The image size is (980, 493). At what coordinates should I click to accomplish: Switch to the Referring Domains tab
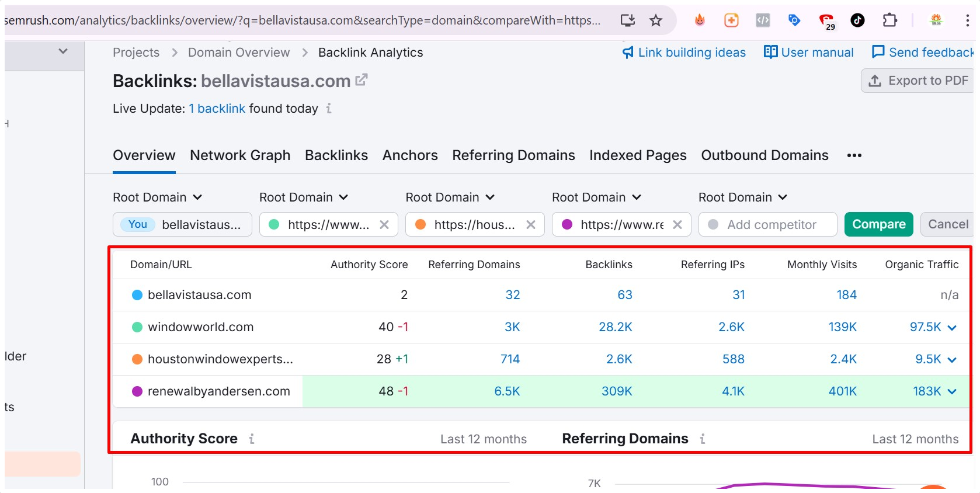[513, 155]
